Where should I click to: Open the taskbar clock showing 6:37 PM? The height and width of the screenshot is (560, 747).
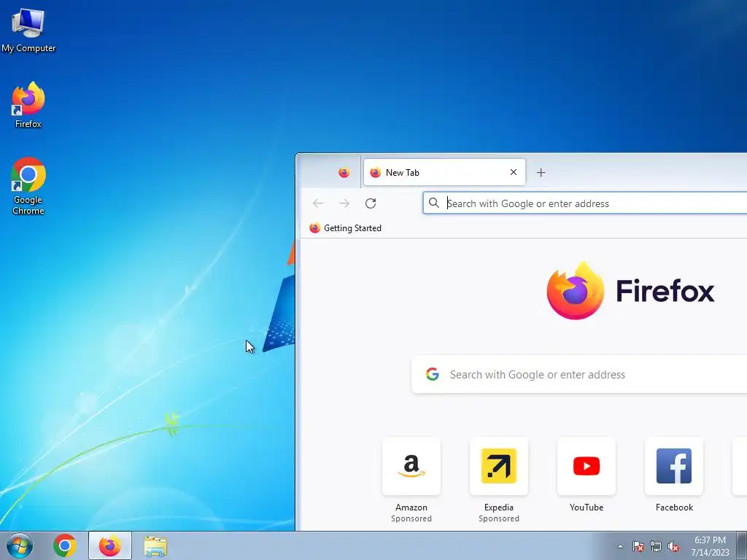pos(710,546)
